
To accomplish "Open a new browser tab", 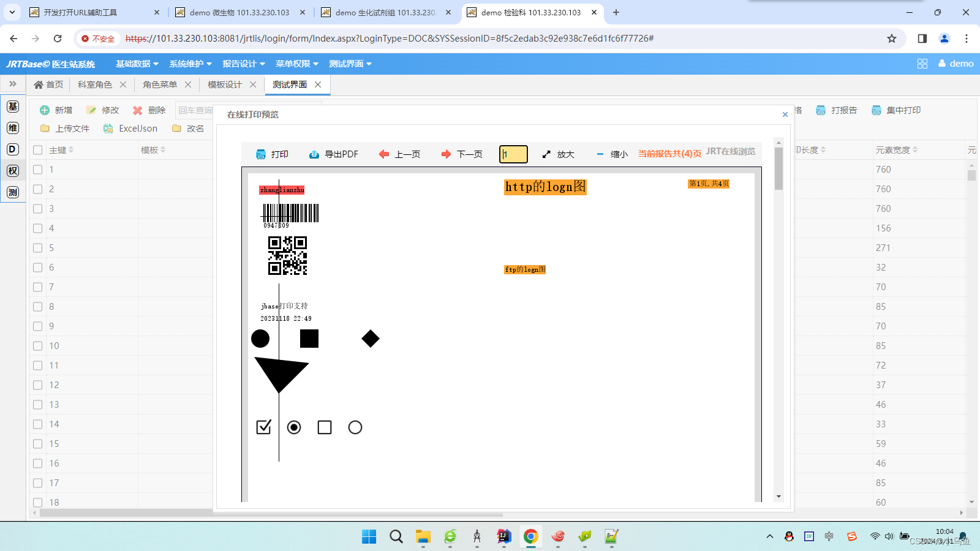I will (x=616, y=12).
